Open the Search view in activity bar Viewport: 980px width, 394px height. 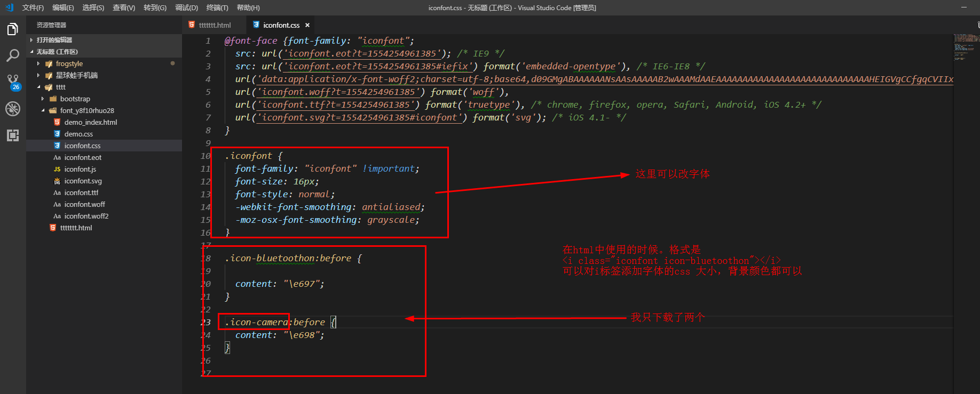click(x=13, y=55)
